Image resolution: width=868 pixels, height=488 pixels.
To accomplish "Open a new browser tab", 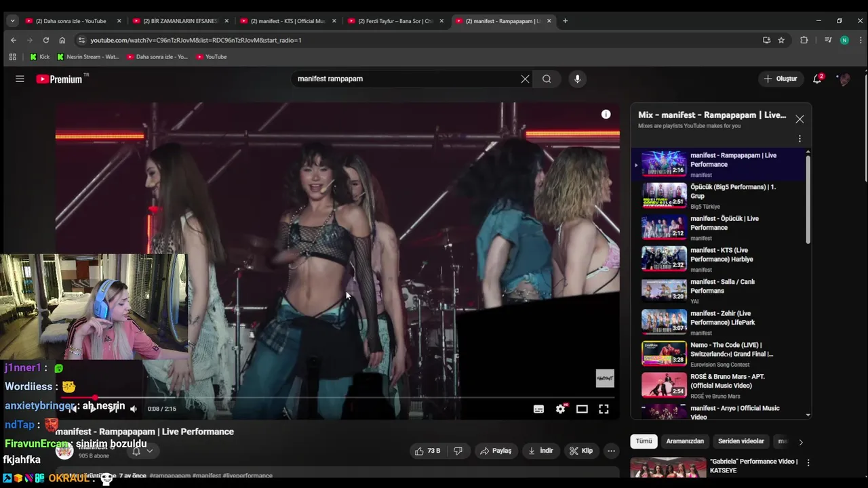I will pos(566,21).
